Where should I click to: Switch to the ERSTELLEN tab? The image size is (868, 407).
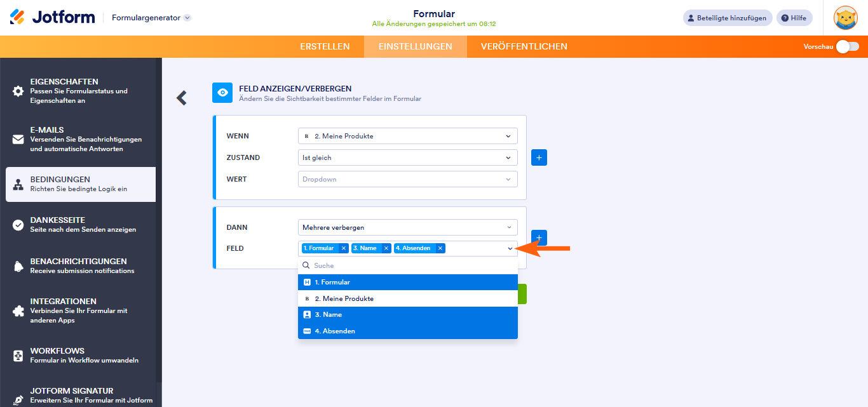pos(325,46)
